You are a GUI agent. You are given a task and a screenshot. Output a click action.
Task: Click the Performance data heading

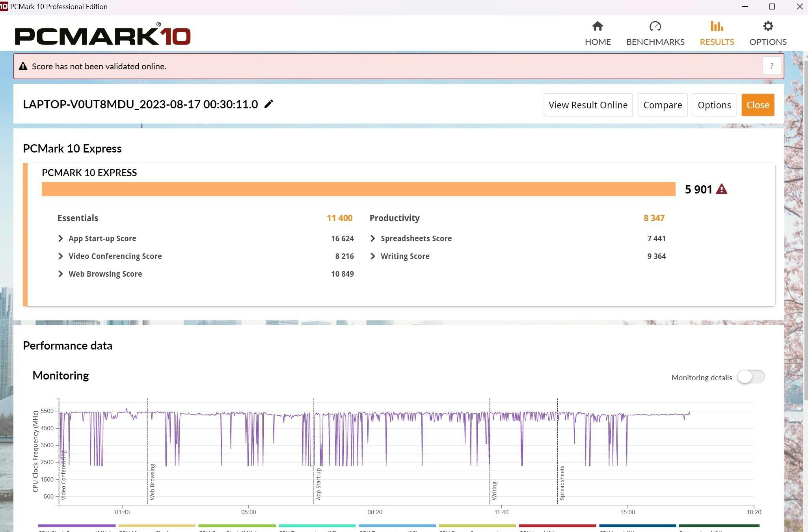coord(67,346)
